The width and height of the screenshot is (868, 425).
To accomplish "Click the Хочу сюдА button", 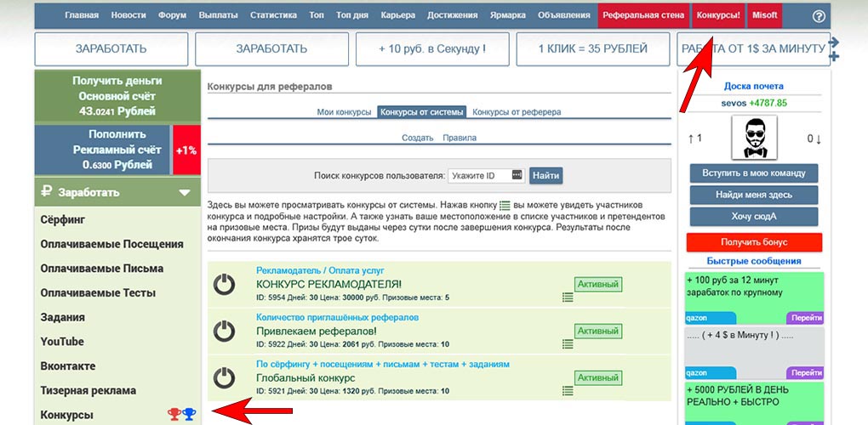I will pyautogui.click(x=754, y=216).
